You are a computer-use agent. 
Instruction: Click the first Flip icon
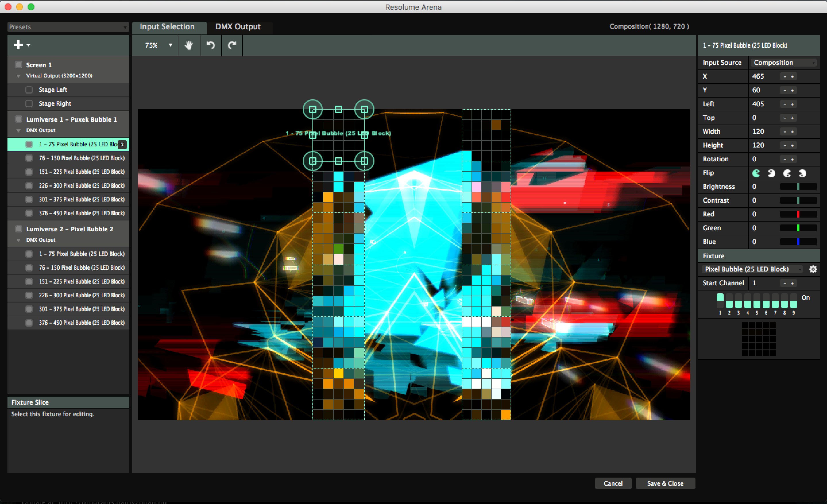[x=756, y=173]
